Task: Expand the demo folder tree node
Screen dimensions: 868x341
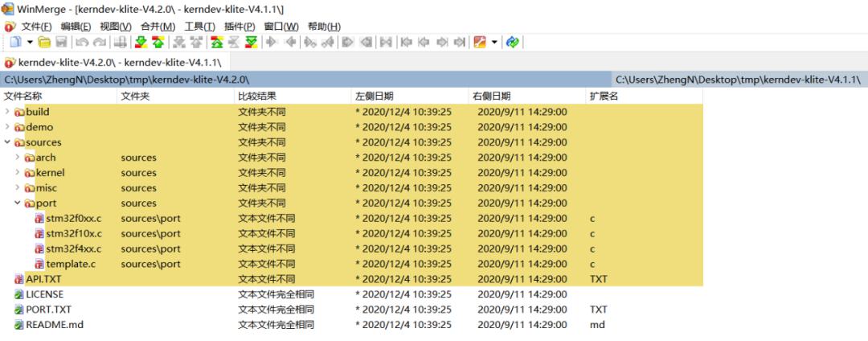Action: [x=7, y=127]
